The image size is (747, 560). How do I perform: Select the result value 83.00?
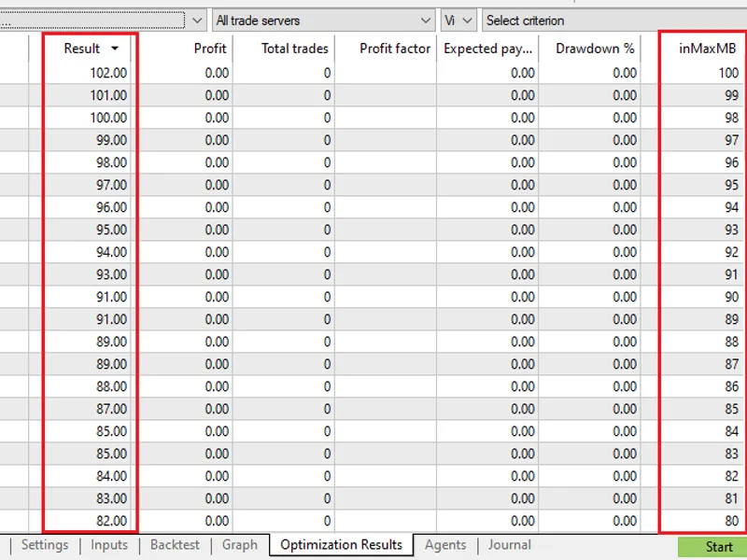pyautogui.click(x=111, y=498)
